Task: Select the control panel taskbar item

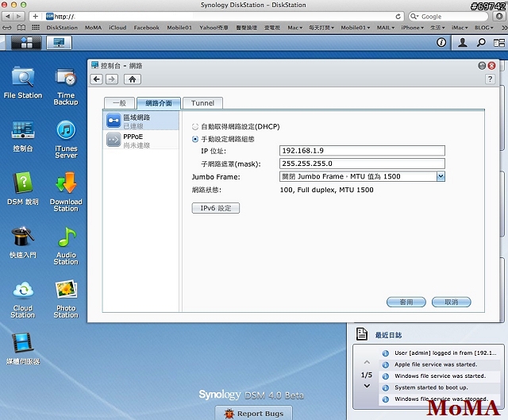Action: pos(59,42)
